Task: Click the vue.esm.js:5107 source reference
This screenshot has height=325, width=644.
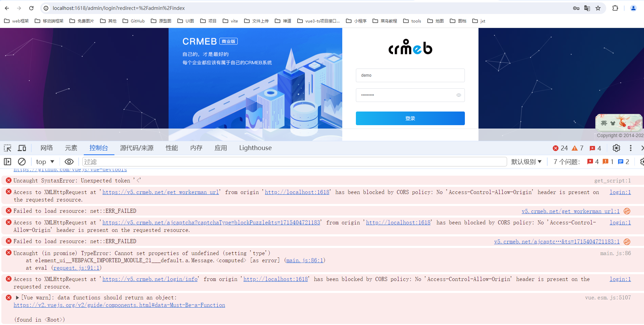Action: point(608,298)
